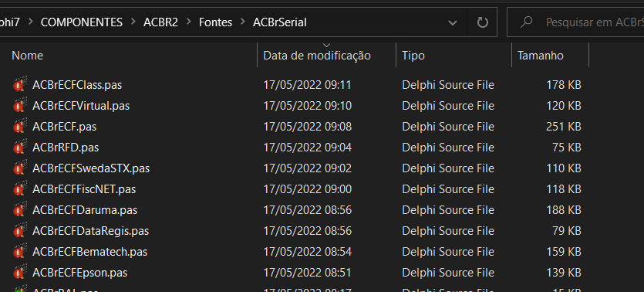Click the search magnifier icon
The width and height of the screenshot is (644, 292).
526,22
